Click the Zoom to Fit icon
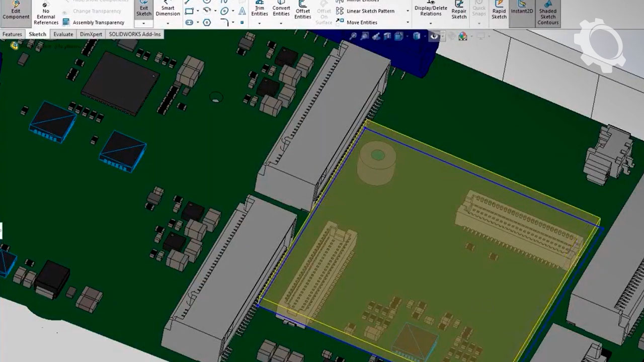644x362 pixels. (353, 36)
